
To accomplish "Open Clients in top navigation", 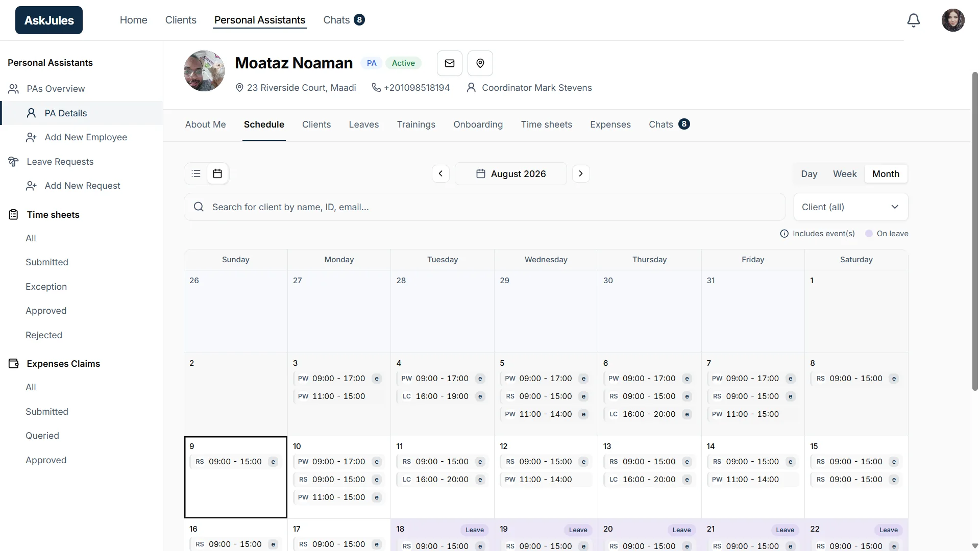I will (181, 20).
